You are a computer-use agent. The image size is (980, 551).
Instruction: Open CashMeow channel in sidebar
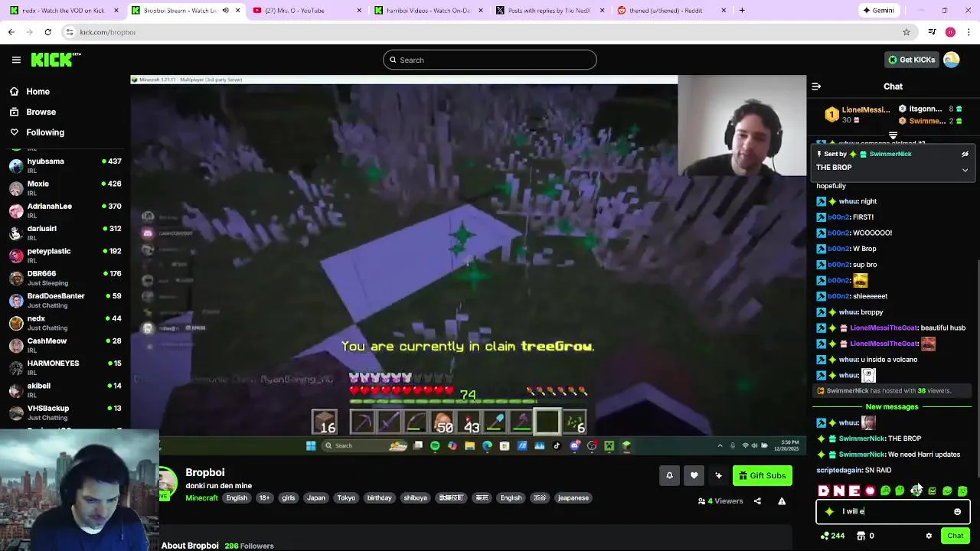coord(65,345)
